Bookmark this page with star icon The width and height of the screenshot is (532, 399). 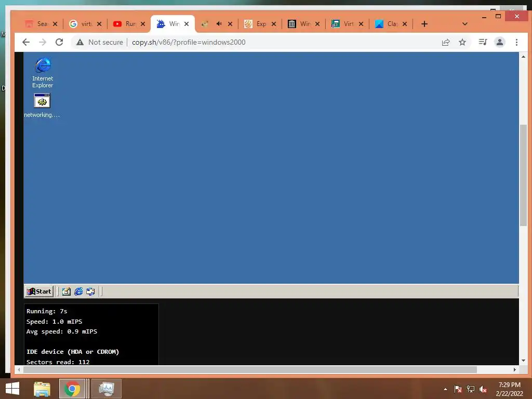point(462,42)
